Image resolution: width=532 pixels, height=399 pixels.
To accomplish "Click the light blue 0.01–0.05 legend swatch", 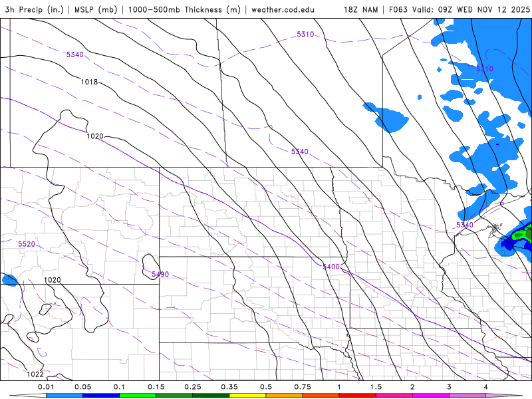I will (65, 396).
